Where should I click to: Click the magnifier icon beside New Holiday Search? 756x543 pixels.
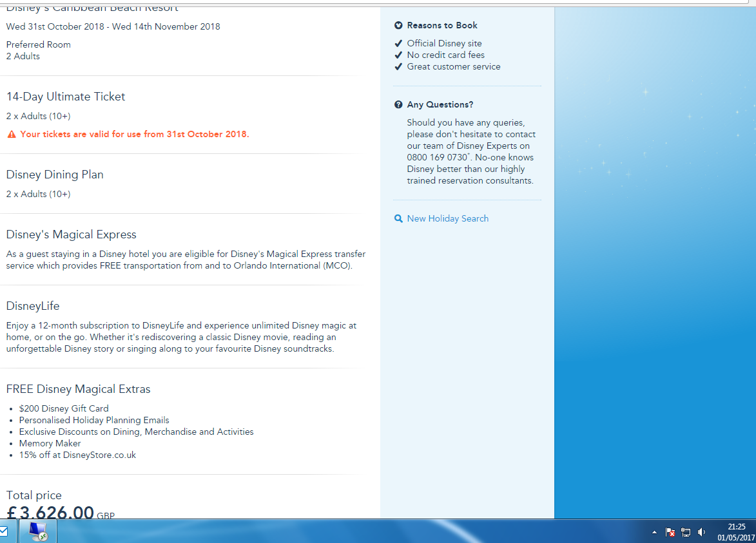coord(398,219)
